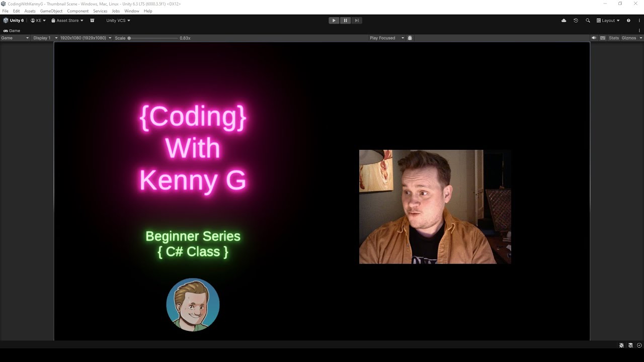Restore down the Unity window

(620, 4)
